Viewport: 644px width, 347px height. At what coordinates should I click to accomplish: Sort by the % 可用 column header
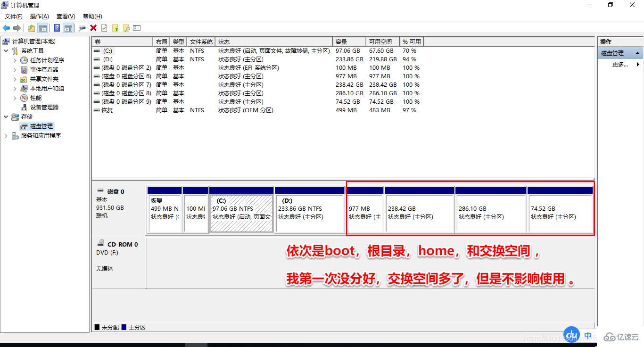coord(411,42)
